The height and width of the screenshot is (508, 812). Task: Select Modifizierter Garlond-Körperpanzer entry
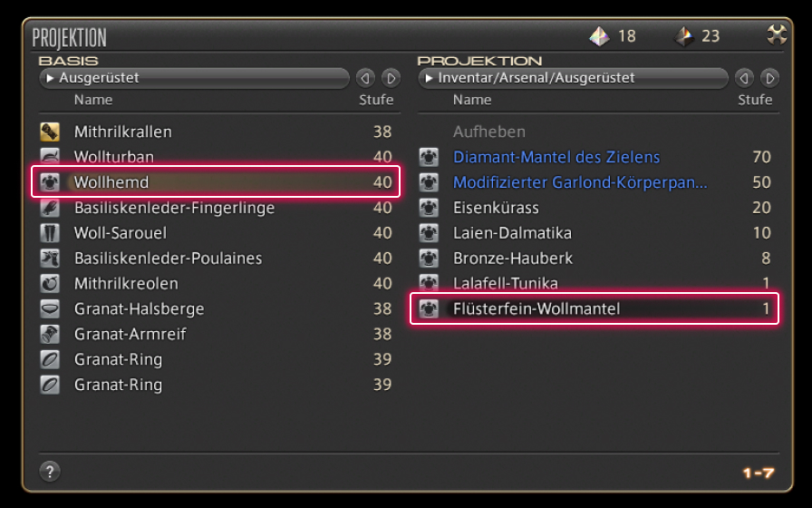coord(580,182)
